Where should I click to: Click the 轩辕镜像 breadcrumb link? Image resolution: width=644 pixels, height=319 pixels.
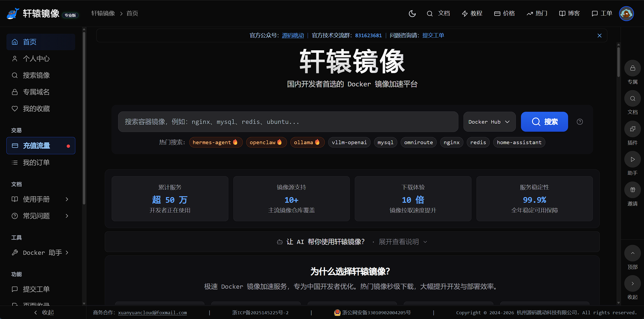(103, 13)
